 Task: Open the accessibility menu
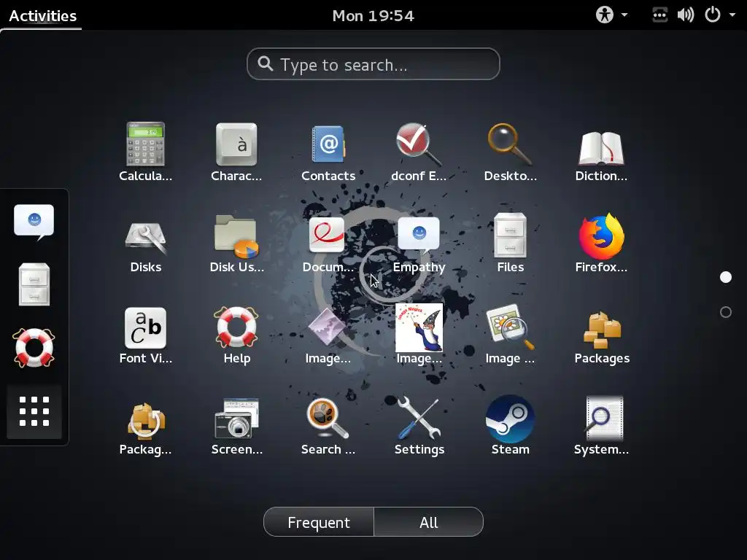(x=612, y=15)
